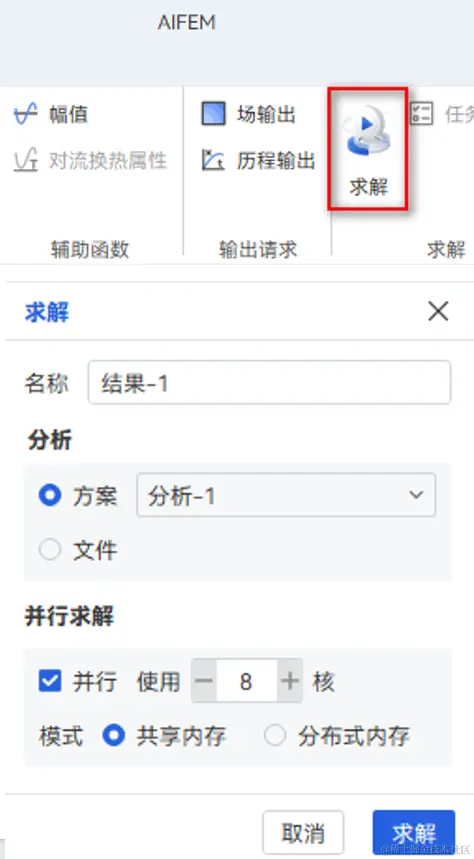Expand the 分析-1 scheme dropdown
Image resolution: width=474 pixels, height=859 pixels.
[286, 495]
